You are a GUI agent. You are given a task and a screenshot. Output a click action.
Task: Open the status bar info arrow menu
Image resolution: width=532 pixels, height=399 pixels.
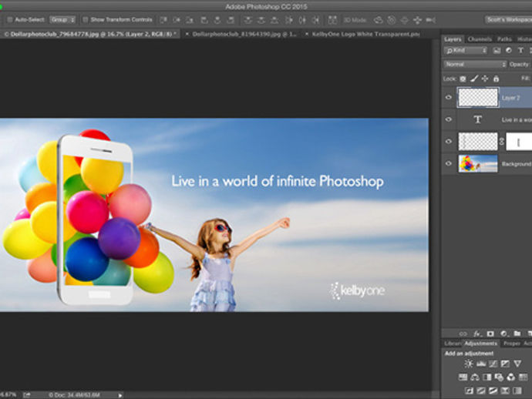point(120,395)
